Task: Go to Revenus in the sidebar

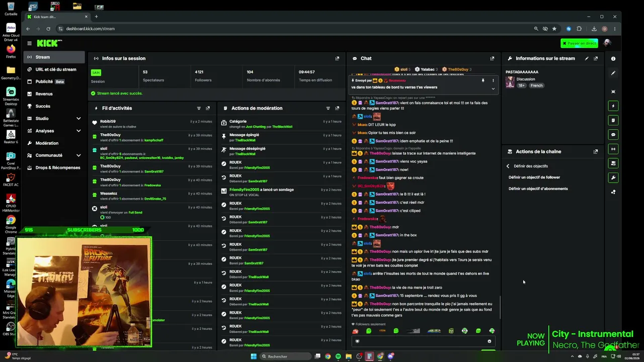Action: tap(54, 94)
